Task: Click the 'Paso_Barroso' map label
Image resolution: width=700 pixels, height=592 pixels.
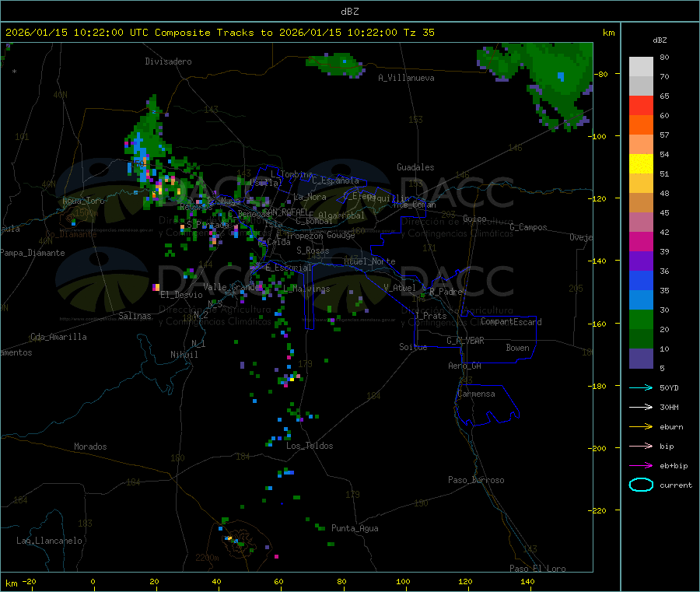Action: click(476, 480)
